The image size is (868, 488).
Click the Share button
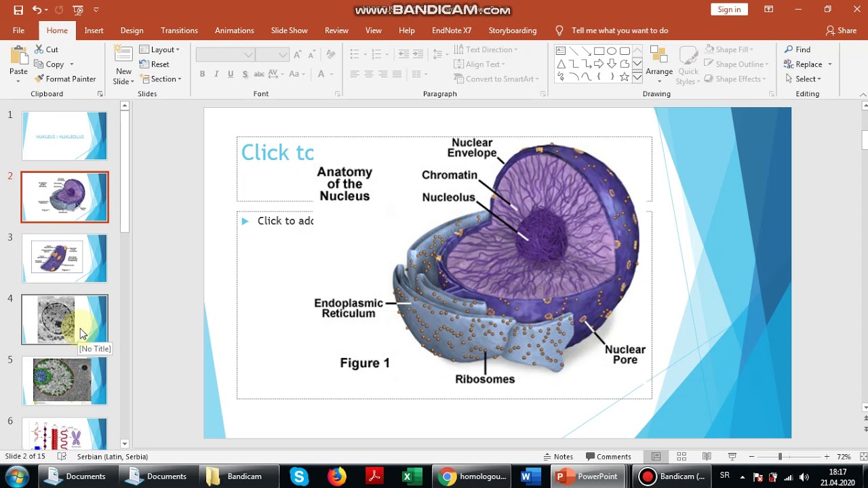[841, 30]
